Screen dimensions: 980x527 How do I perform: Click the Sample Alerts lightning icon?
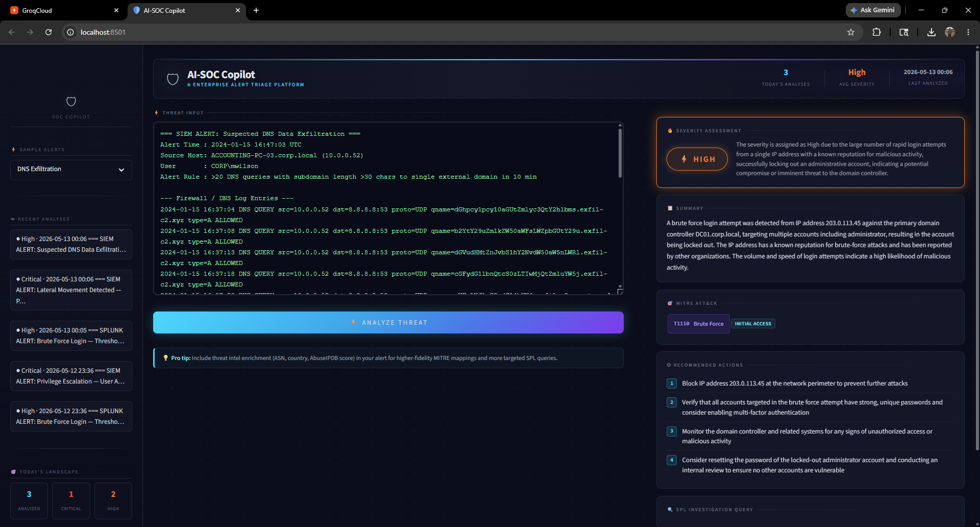point(14,150)
